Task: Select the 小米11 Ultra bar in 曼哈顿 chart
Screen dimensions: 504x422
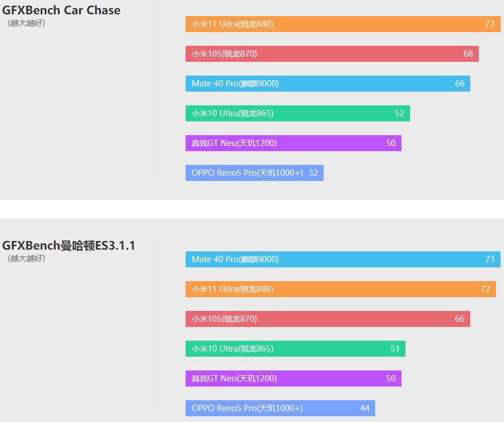Action: 340,289
